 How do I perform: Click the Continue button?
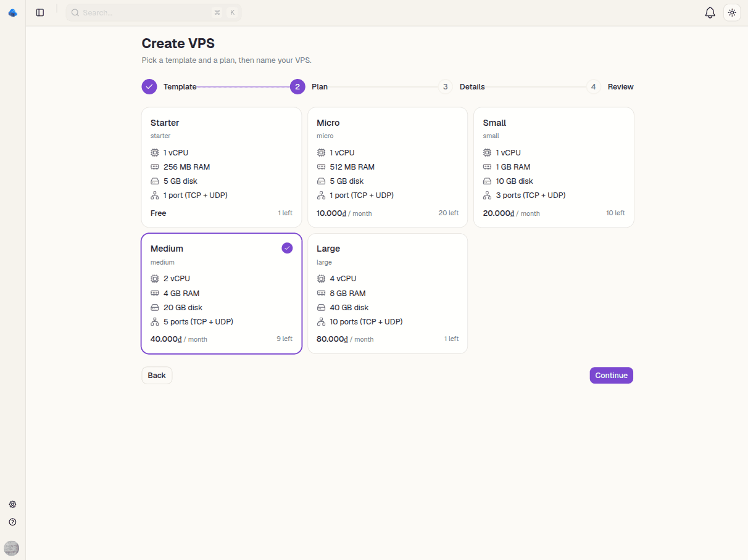pos(611,376)
